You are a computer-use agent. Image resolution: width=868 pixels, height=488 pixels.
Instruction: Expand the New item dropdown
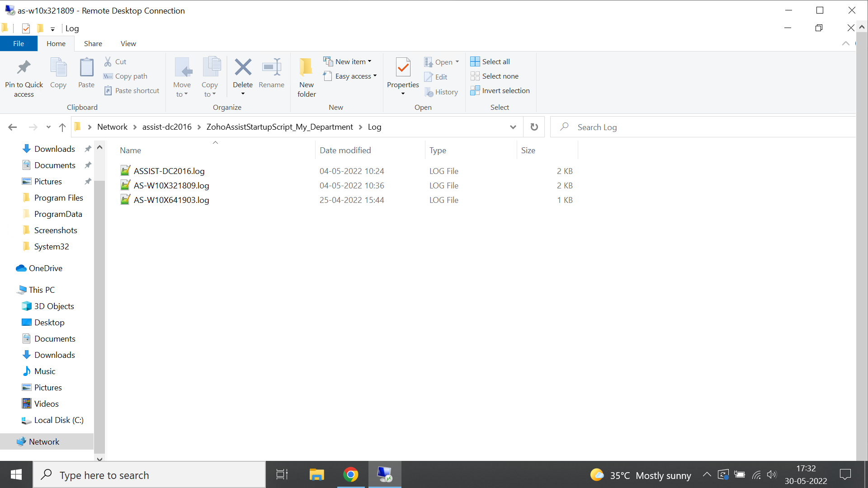click(369, 61)
